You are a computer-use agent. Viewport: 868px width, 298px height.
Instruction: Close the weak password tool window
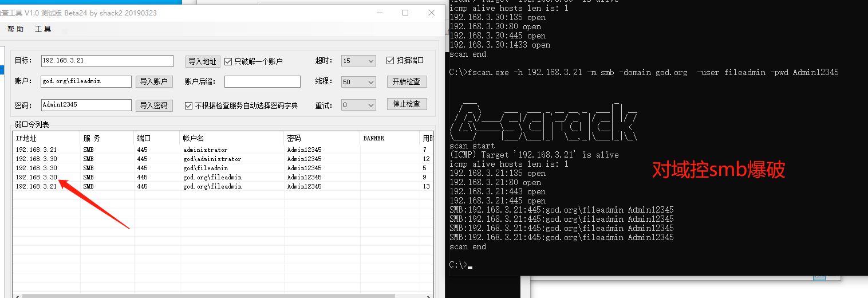point(432,13)
